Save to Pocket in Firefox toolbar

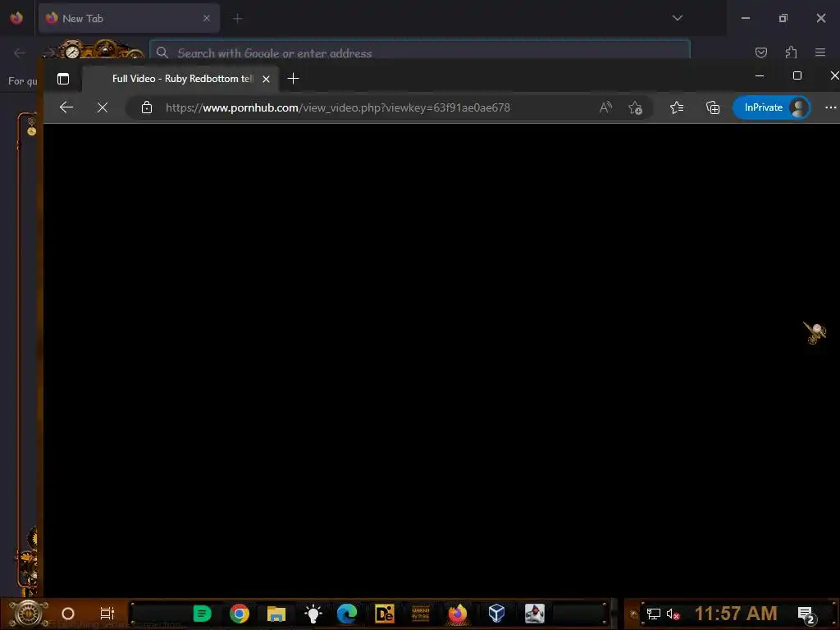[760, 52]
